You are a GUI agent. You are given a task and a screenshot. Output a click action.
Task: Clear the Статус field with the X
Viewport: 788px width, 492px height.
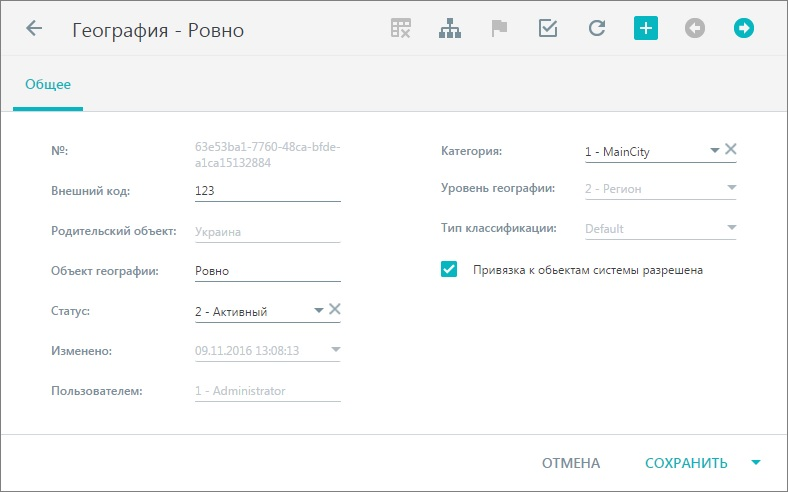pos(335,309)
